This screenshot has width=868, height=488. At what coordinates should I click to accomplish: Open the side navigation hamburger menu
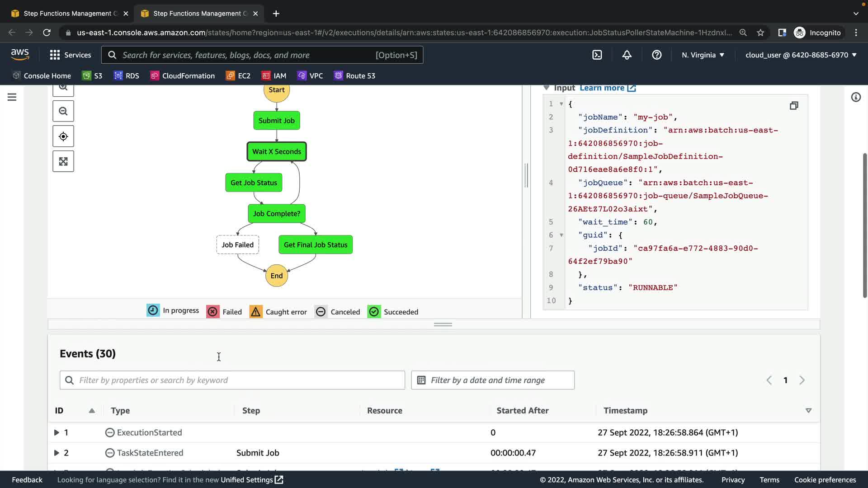tap(12, 97)
